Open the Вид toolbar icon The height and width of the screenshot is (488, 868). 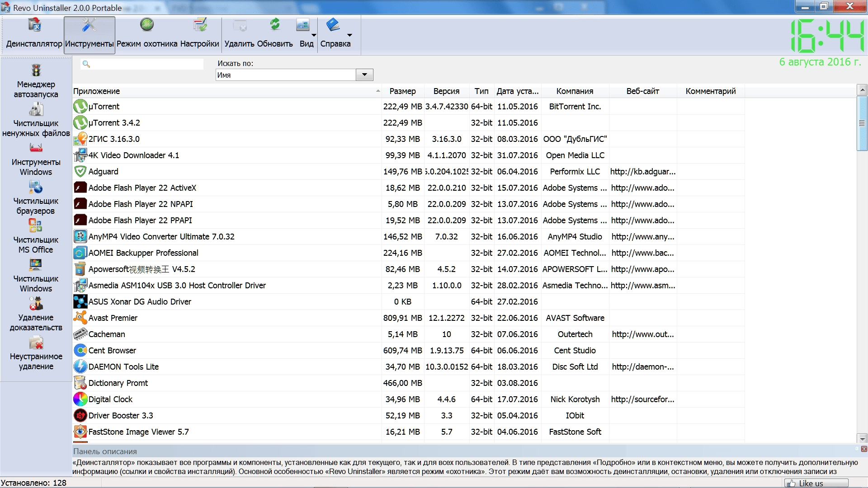tap(302, 25)
